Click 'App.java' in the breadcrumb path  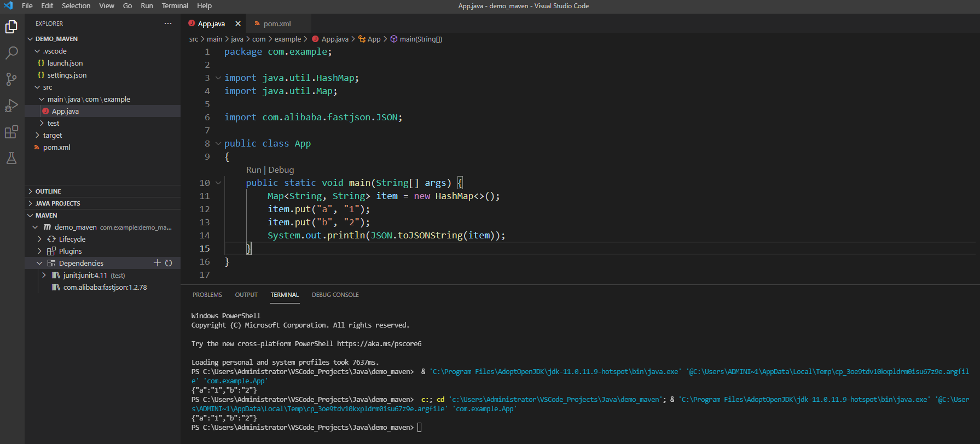pos(335,39)
